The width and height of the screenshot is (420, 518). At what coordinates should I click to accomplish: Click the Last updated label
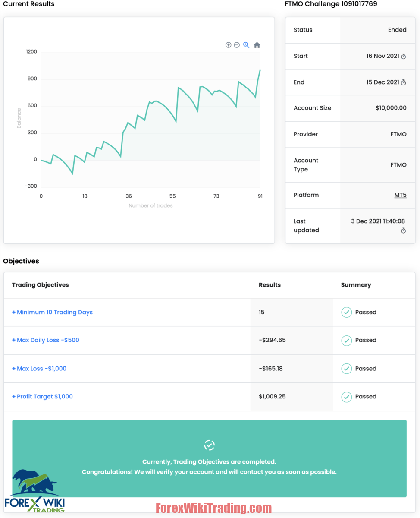(306, 226)
